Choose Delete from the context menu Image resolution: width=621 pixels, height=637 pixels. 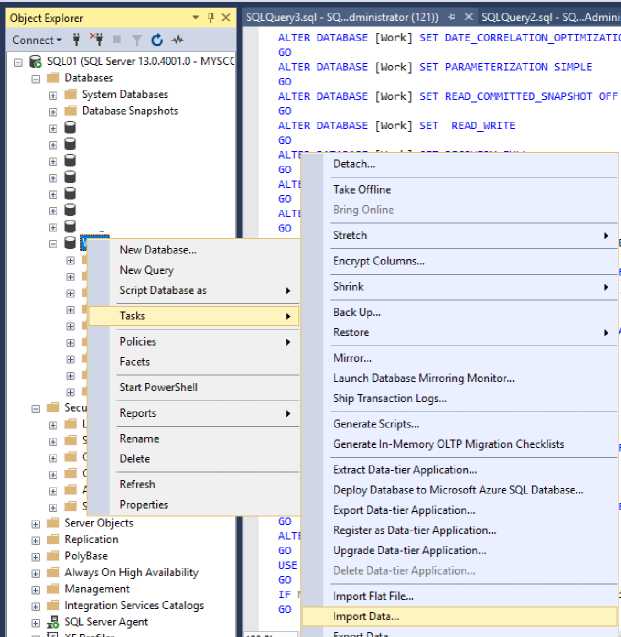click(x=194, y=459)
